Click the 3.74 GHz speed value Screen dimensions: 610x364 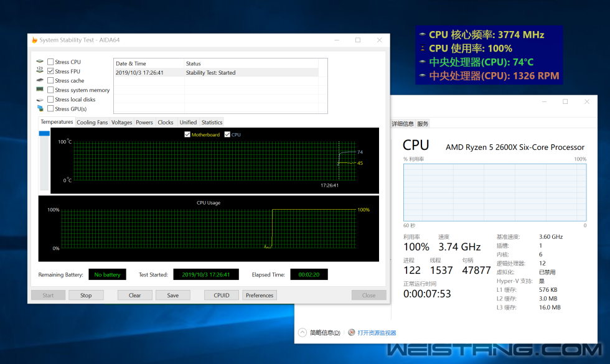pos(459,247)
